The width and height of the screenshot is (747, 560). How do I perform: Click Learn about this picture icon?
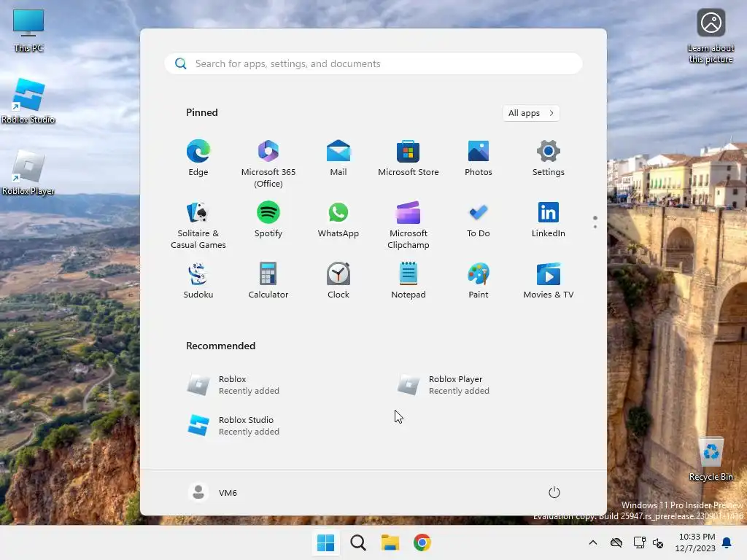(711, 36)
